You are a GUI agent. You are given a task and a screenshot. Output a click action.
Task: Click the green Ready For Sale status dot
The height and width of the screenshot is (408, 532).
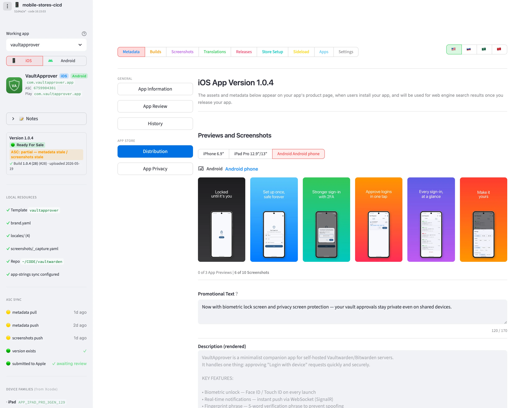[x=13, y=145]
